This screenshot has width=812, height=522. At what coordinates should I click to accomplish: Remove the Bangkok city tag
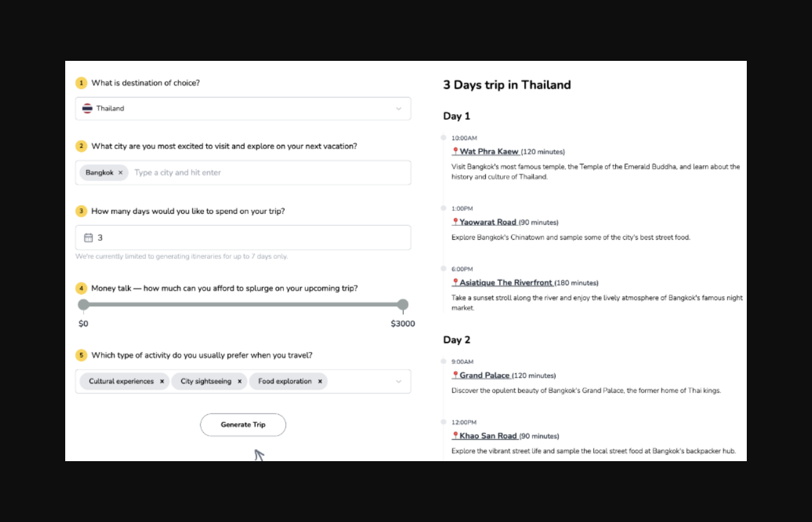click(x=120, y=173)
